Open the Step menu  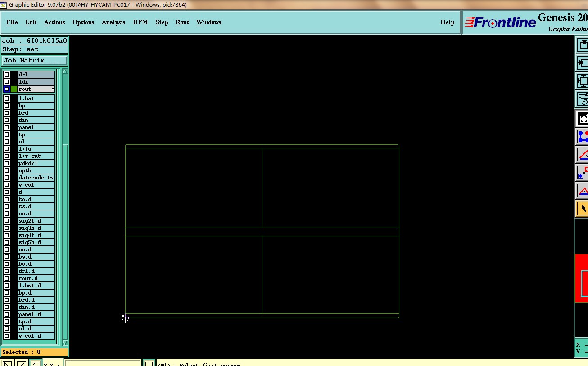162,22
